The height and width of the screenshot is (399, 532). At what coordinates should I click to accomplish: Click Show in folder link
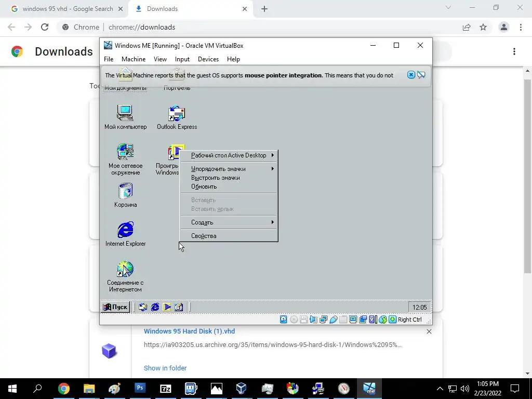[165, 368]
